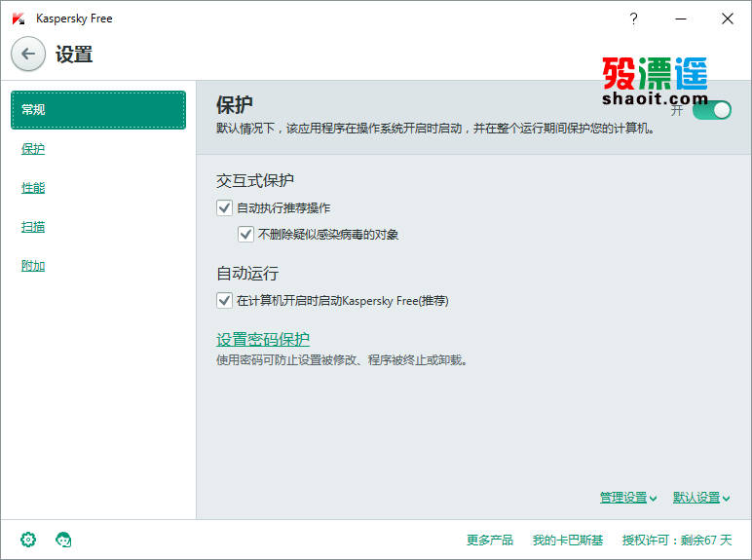Open help with the question mark icon
The height and width of the screenshot is (560, 752).
coord(633,19)
